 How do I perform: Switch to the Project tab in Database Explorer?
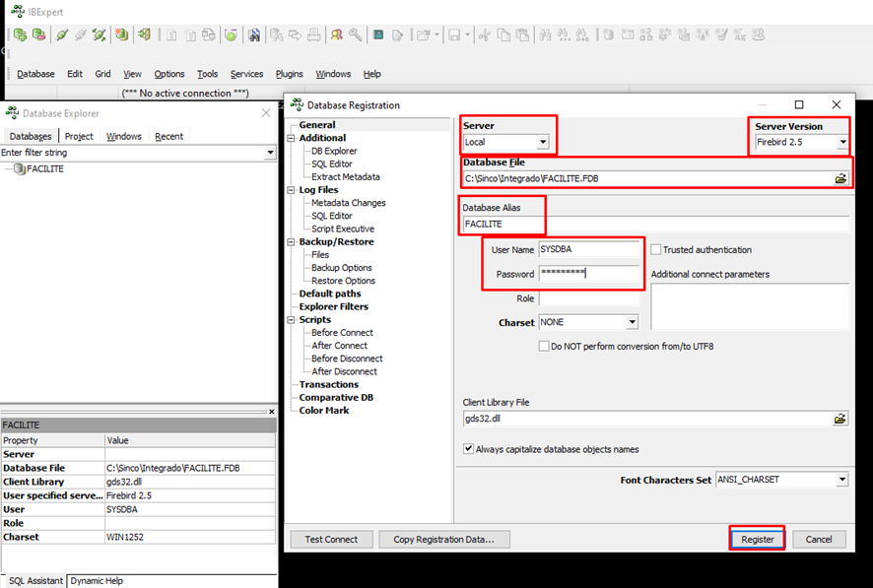click(79, 137)
